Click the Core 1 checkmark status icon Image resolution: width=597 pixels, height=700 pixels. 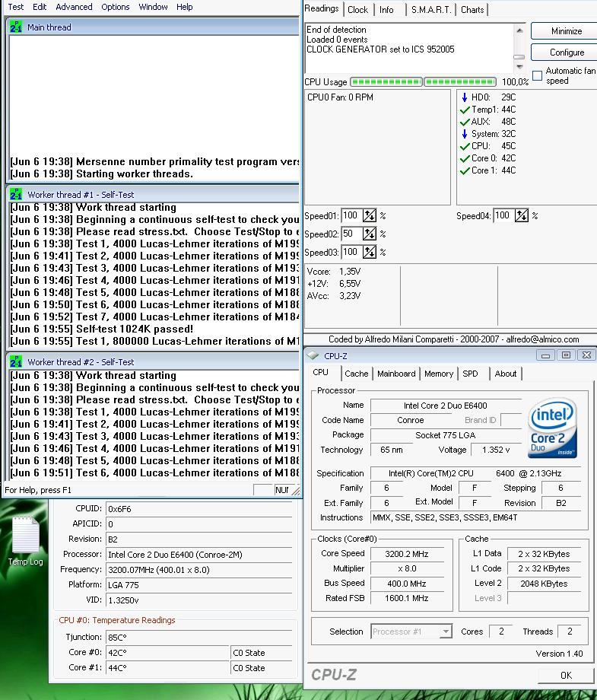pyautogui.click(x=465, y=170)
